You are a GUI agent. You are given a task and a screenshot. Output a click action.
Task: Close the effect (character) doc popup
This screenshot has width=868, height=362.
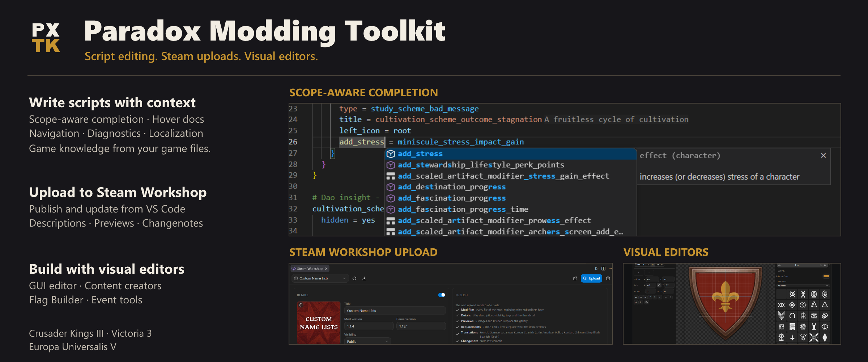click(823, 155)
